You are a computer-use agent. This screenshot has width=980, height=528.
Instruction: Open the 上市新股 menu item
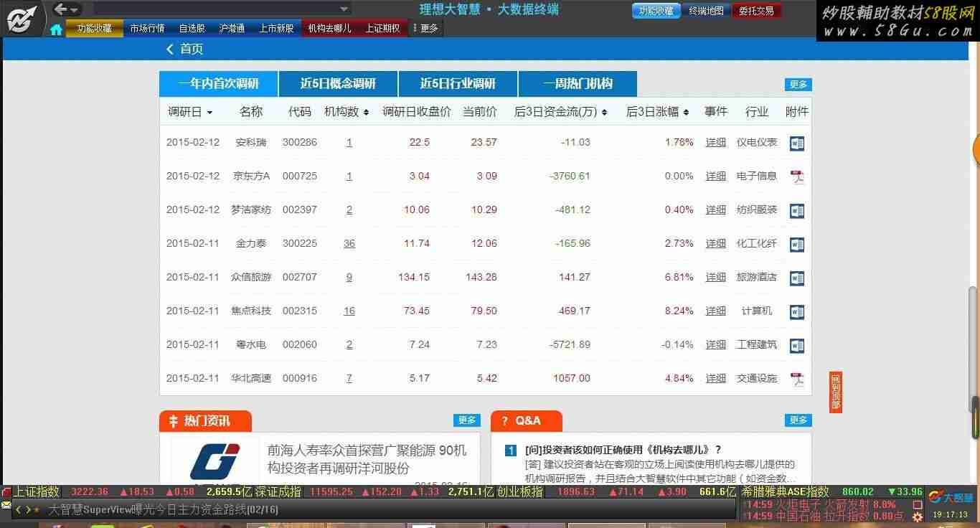click(276, 29)
